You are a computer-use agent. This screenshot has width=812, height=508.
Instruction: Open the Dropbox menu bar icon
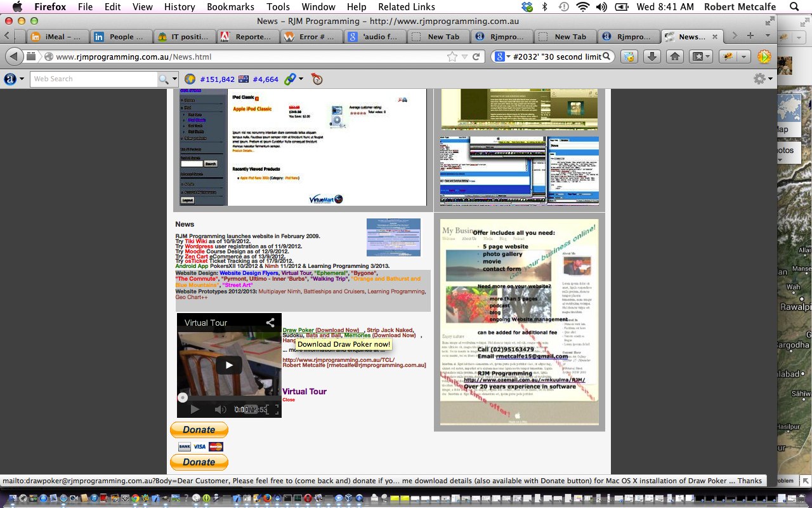[527, 7]
